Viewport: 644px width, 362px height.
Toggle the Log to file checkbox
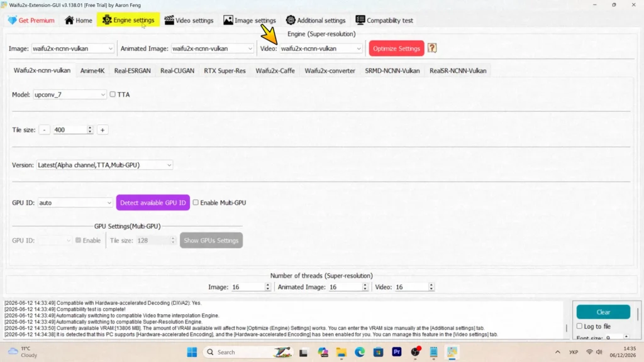click(x=579, y=326)
